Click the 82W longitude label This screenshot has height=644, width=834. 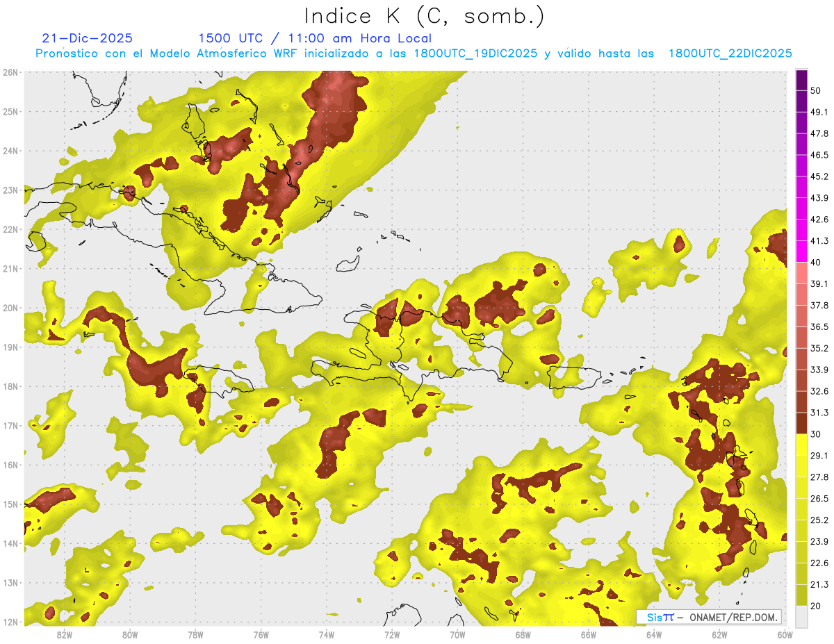[64, 634]
